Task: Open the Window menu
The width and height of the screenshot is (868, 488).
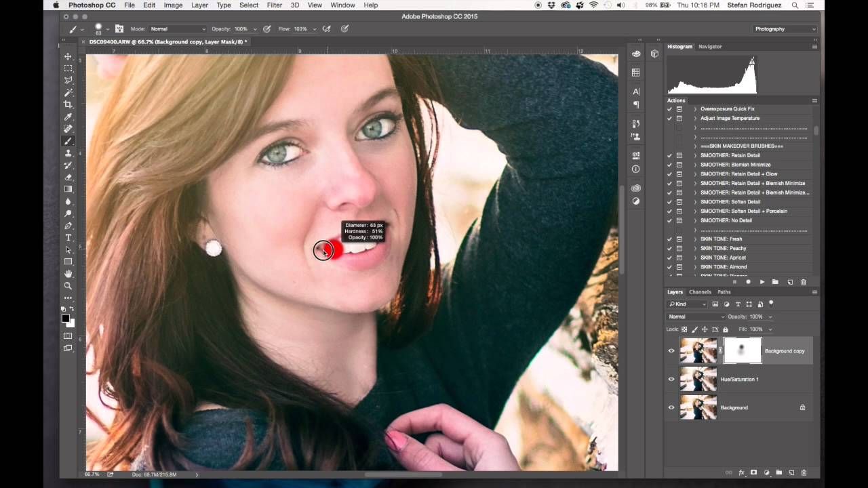Action: click(x=342, y=5)
